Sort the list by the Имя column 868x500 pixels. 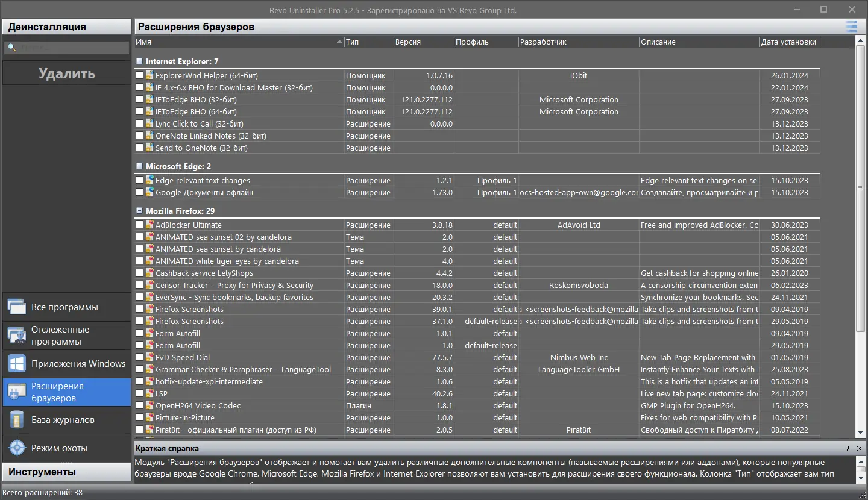tap(239, 42)
